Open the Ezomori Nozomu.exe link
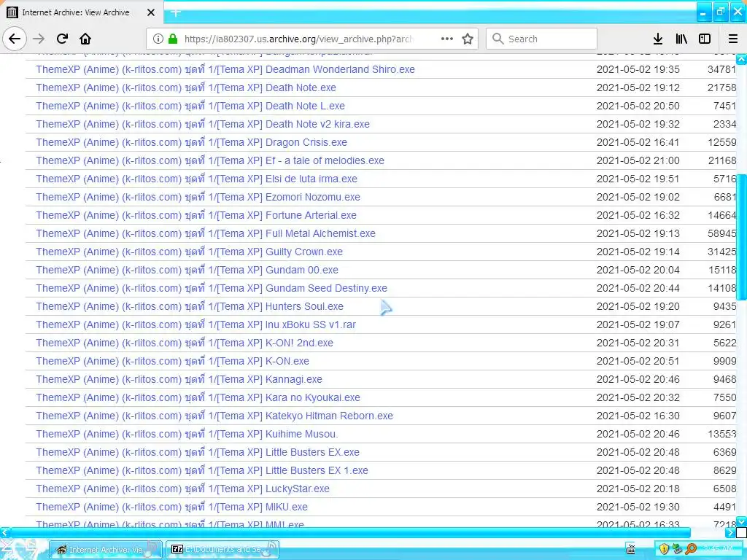 (x=198, y=197)
